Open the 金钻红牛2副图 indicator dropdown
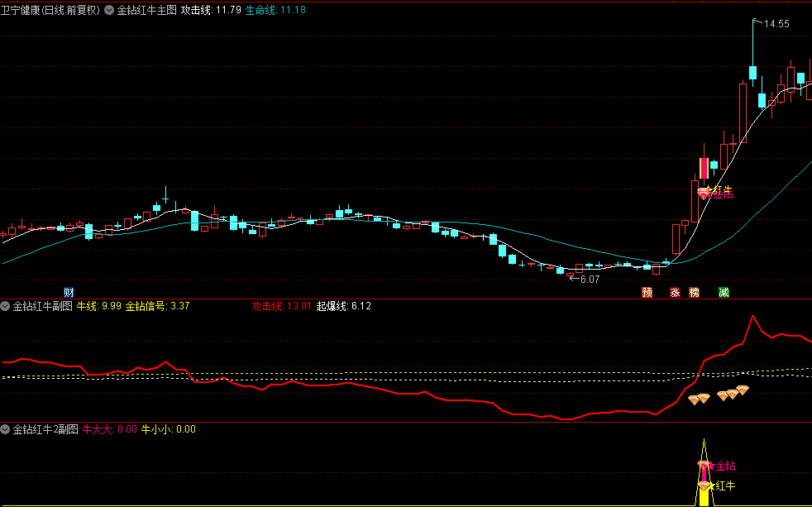This screenshot has height=507, width=812. tap(5, 429)
